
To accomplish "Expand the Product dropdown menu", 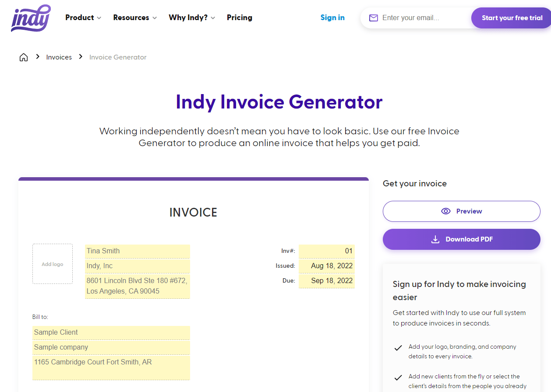I will coord(83,18).
